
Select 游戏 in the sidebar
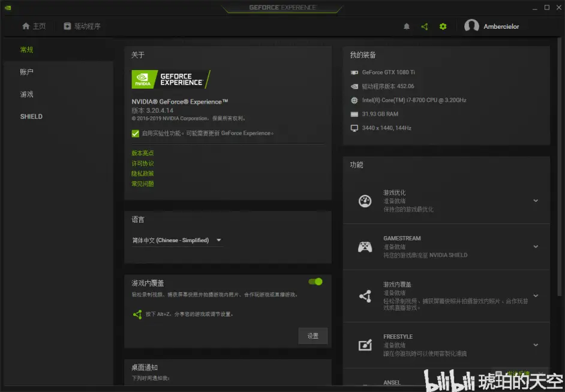[26, 94]
